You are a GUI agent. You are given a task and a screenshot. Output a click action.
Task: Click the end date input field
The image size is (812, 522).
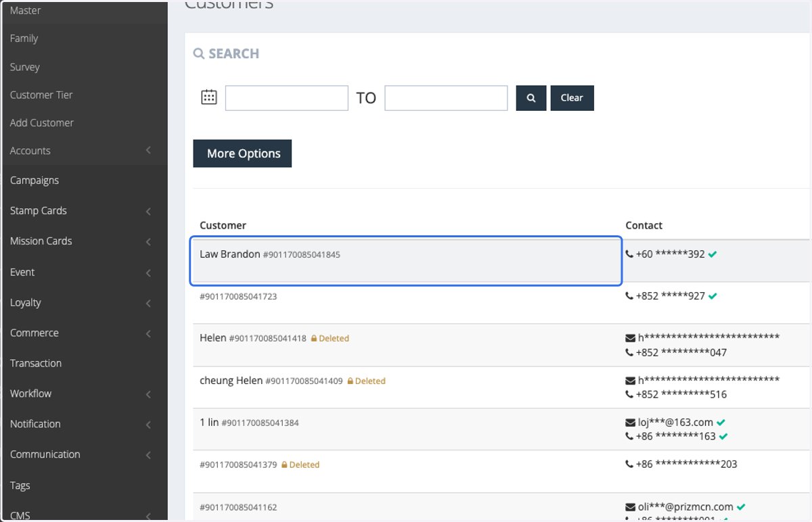click(446, 98)
